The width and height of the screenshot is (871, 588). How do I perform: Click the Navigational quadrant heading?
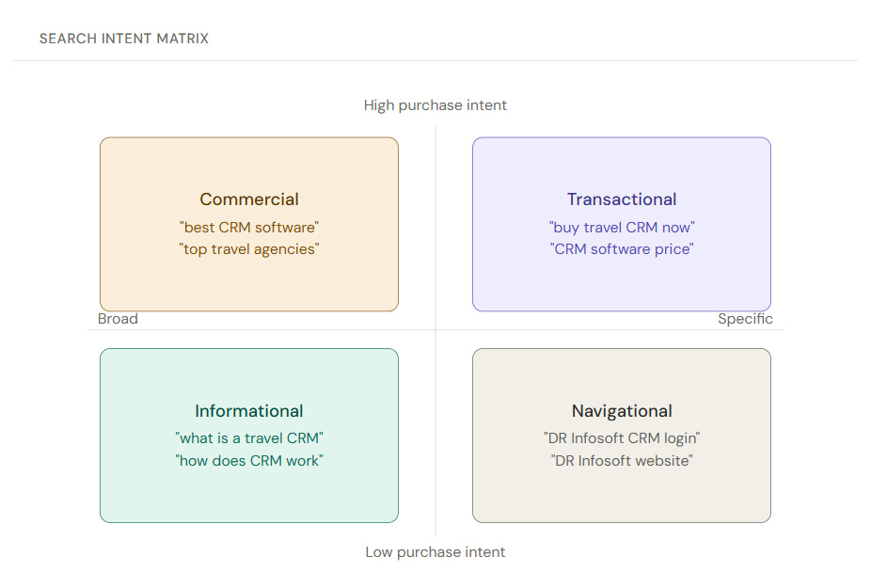622,411
